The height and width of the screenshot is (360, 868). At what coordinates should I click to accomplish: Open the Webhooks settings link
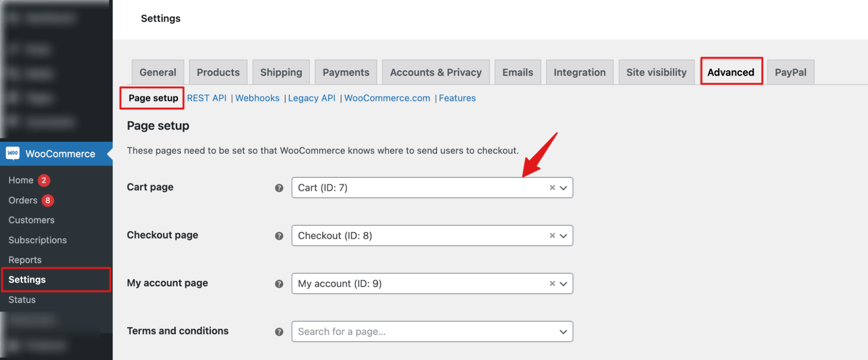[257, 98]
